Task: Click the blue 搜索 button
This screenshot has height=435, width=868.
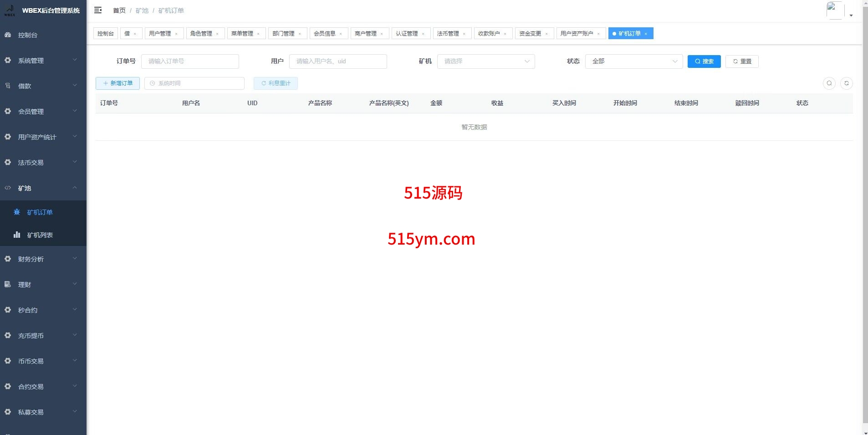Action: click(x=704, y=61)
